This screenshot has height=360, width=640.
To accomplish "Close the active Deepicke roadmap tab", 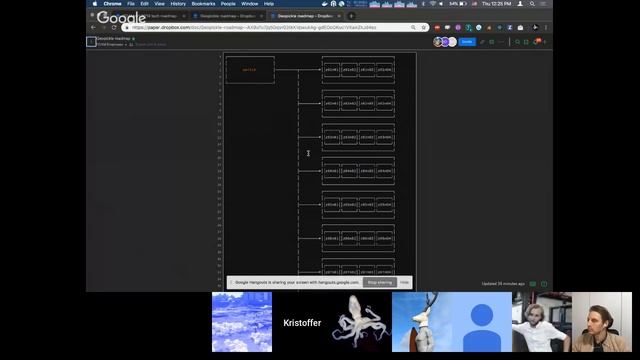I will point(339,16).
